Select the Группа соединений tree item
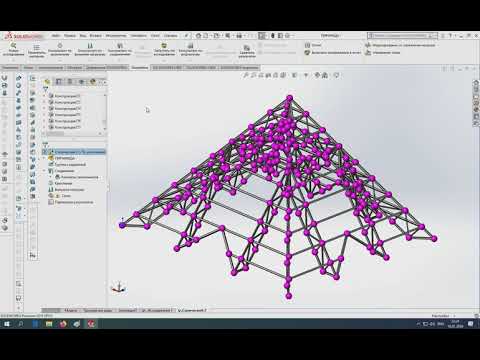Viewport: 480px width, 360px height. (70, 164)
